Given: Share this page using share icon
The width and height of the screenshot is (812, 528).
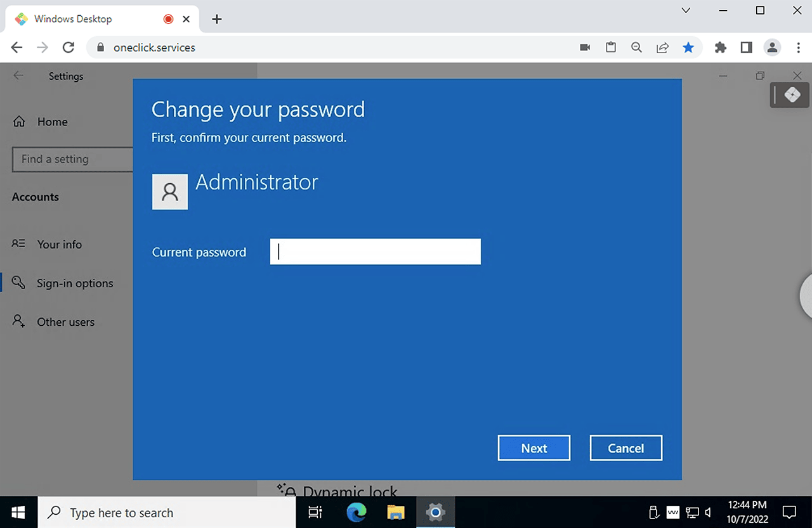Looking at the screenshot, I should point(662,48).
